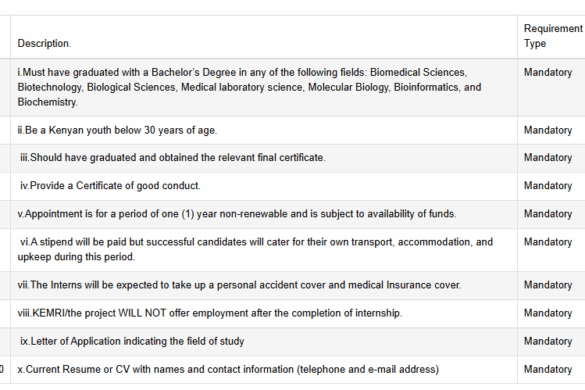This screenshot has height=390, width=585.
Task: Click Mandatory cell for KEMRI employment row
Action: [548, 313]
